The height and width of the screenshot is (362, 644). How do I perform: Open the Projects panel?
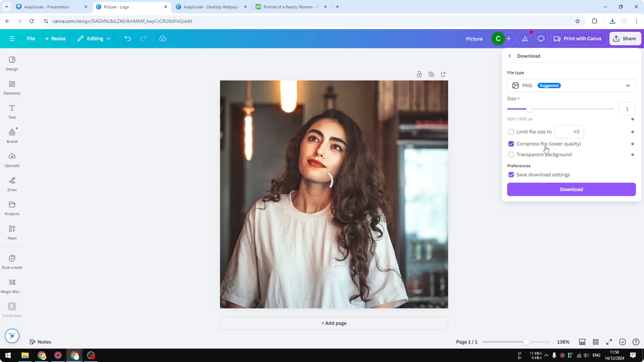pos(12,208)
